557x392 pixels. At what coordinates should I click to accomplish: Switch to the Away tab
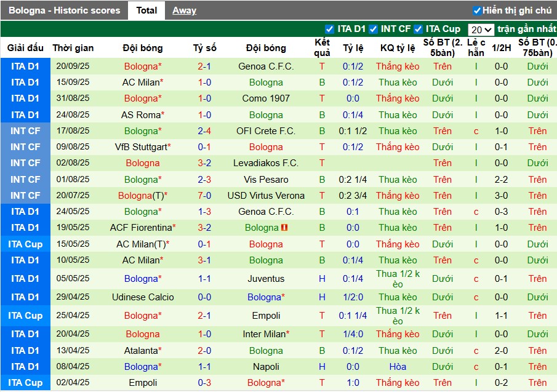point(184,10)
